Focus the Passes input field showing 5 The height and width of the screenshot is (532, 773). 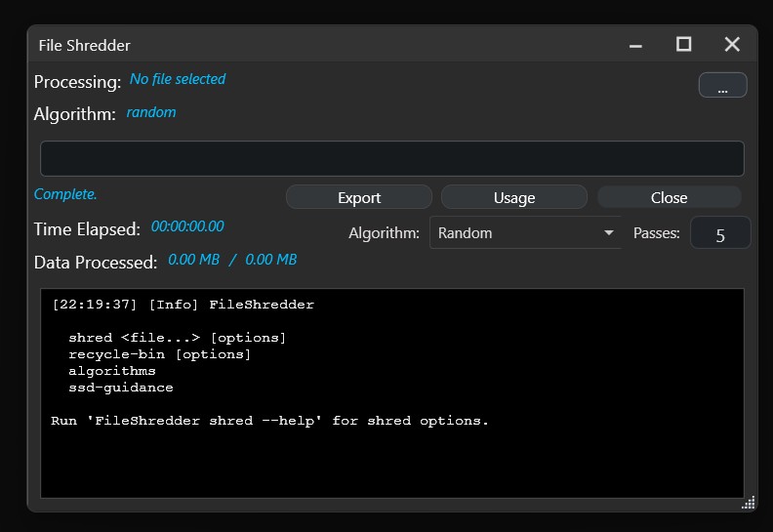click(x=720, y=232)
